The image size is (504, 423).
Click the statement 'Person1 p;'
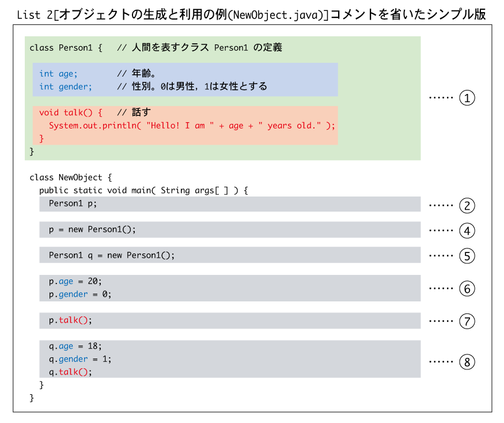[x=73, y=203]
